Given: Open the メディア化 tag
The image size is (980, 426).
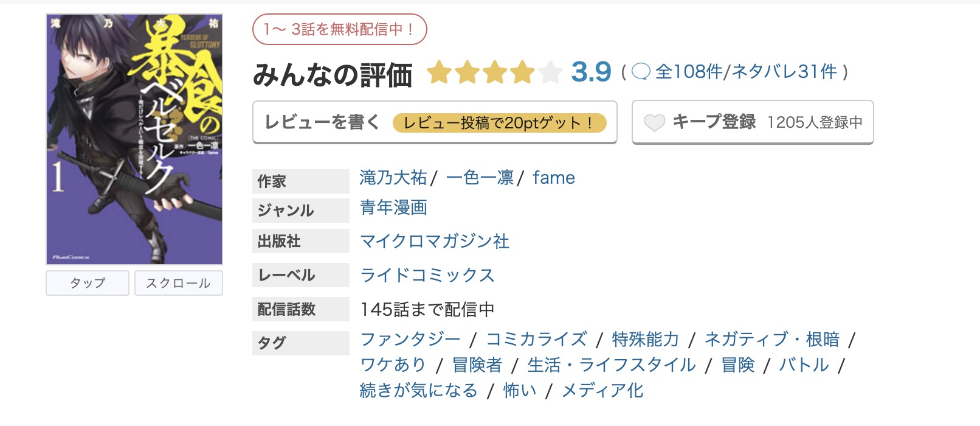Looking at the screenshot, I should [x=601, y=390].
